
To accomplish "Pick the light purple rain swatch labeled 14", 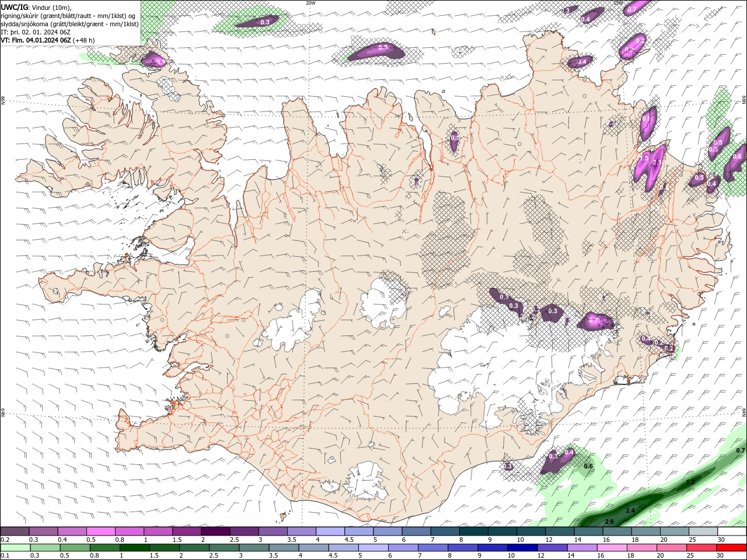I will click(582, 548).
